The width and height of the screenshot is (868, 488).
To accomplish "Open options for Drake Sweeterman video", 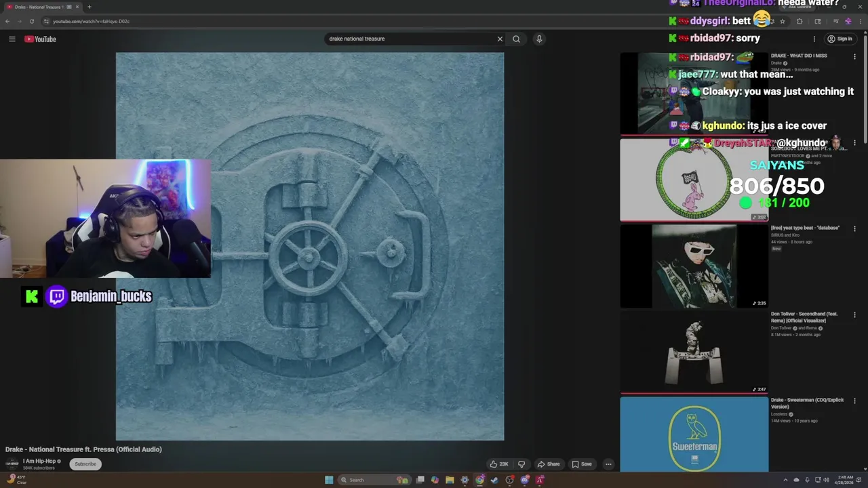I will [854, 401].
